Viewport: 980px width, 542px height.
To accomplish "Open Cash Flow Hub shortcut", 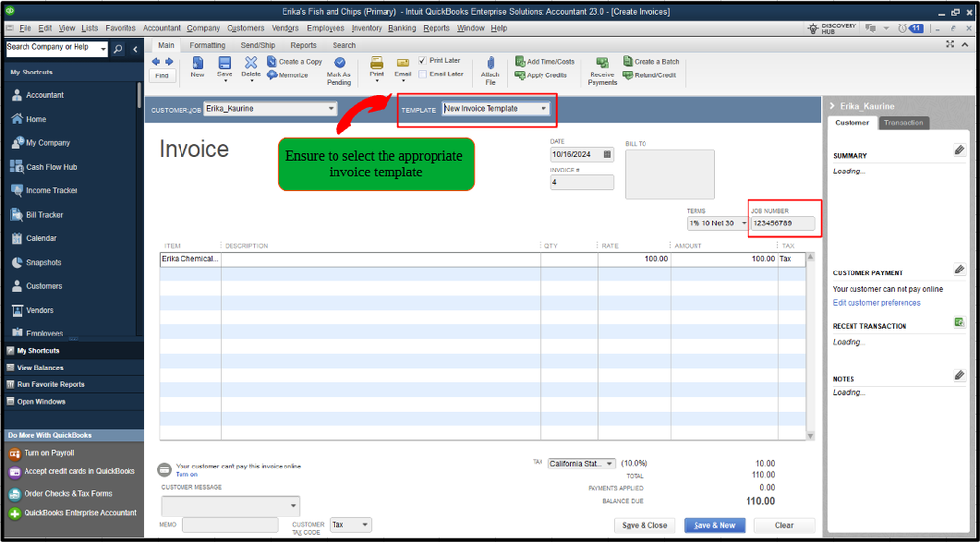I will point(51,167).
